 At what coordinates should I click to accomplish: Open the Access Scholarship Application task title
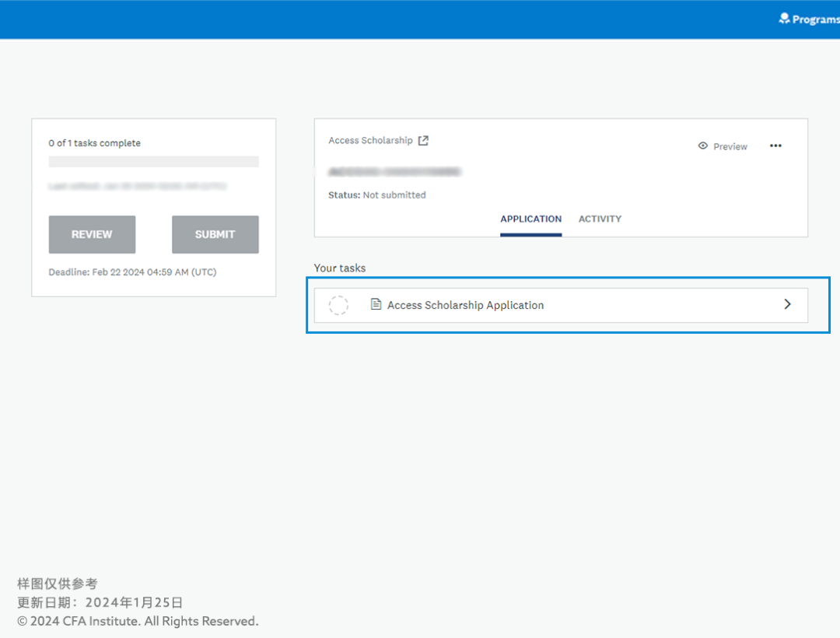coord(465,306)
